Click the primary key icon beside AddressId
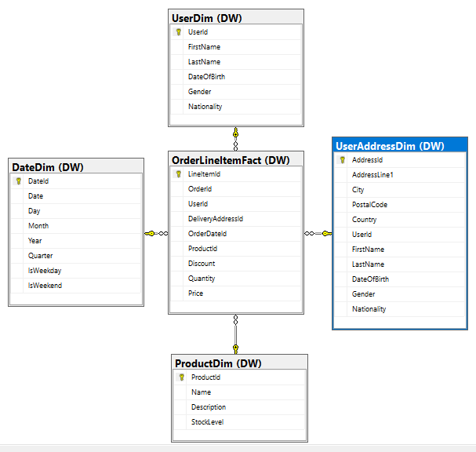 pyautogui.click(x=343, y=160)
